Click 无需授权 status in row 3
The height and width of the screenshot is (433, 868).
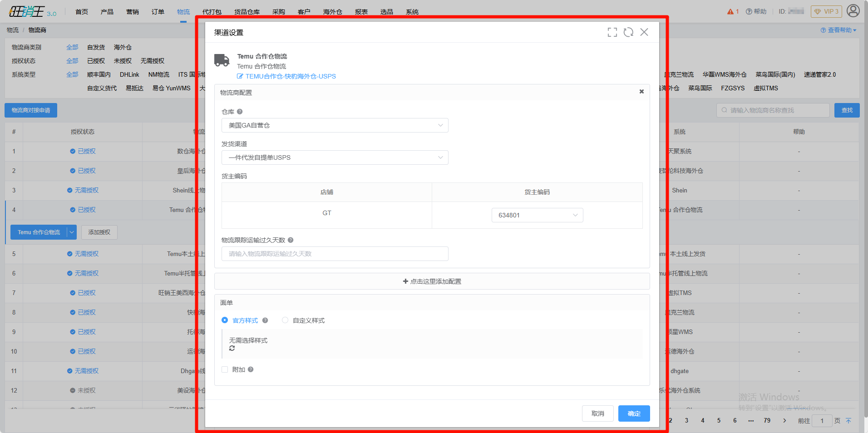point(83,190)
